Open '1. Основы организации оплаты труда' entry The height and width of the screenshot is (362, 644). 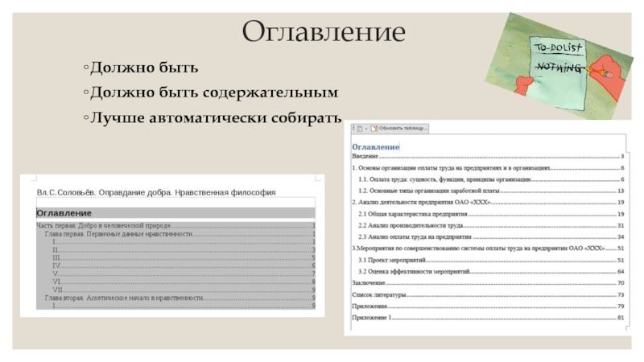(488, 168)
